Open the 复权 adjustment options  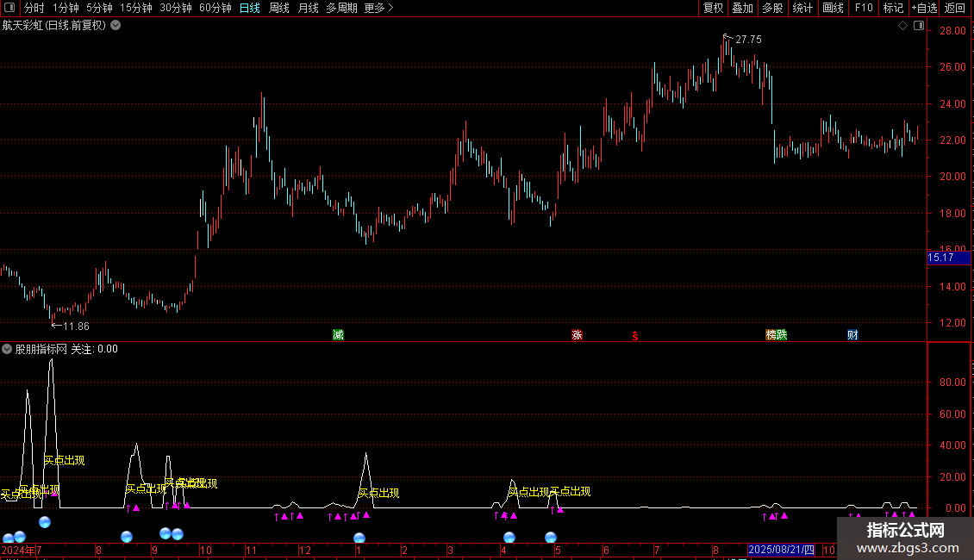pos(713,8)
